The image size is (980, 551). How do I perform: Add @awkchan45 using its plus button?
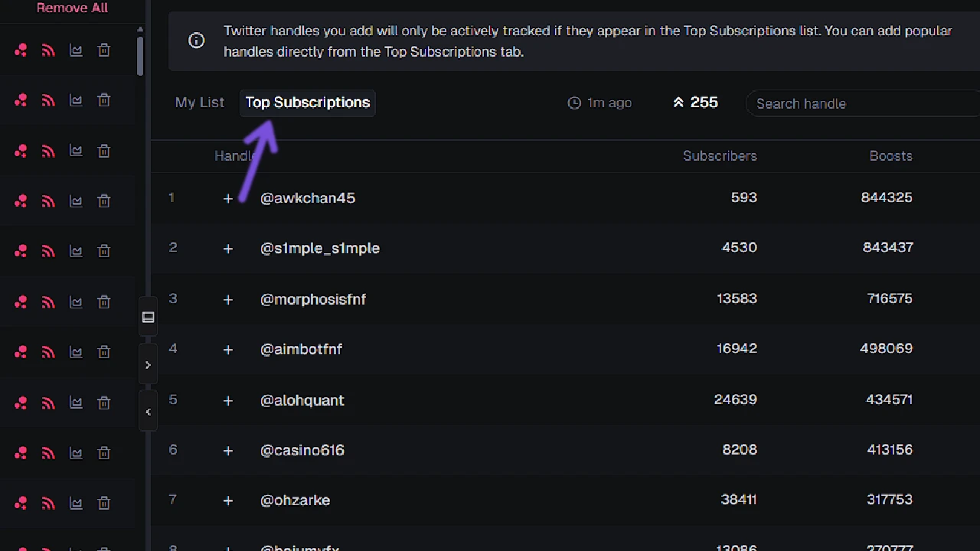(227, 198)
